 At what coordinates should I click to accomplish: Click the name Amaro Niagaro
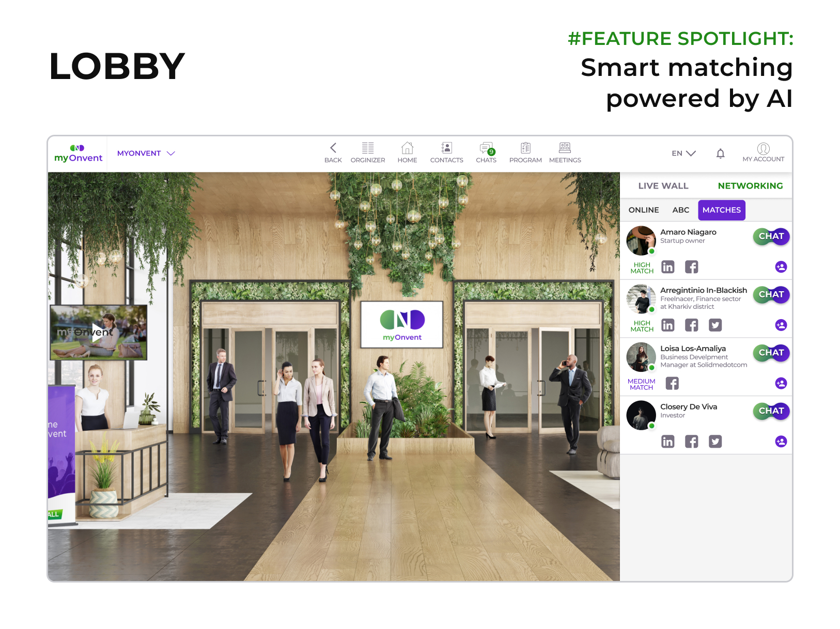click(x=688, y=232)
